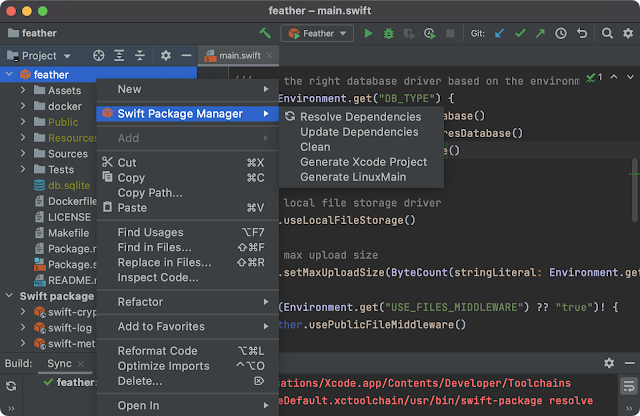
Task: Open Search Everywhere magnifier
Action: 607,33
